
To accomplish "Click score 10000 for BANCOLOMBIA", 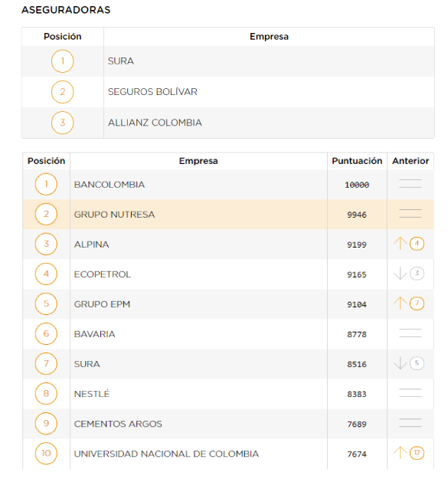I will pos(357,185).
